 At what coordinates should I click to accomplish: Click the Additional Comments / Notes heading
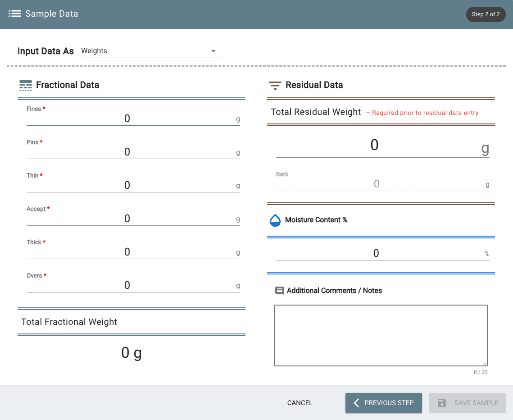(334, 291)
